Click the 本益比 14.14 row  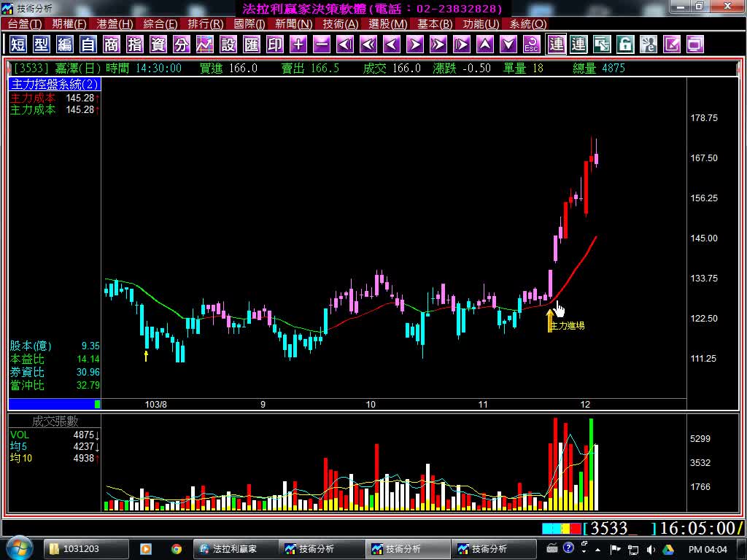54,359
